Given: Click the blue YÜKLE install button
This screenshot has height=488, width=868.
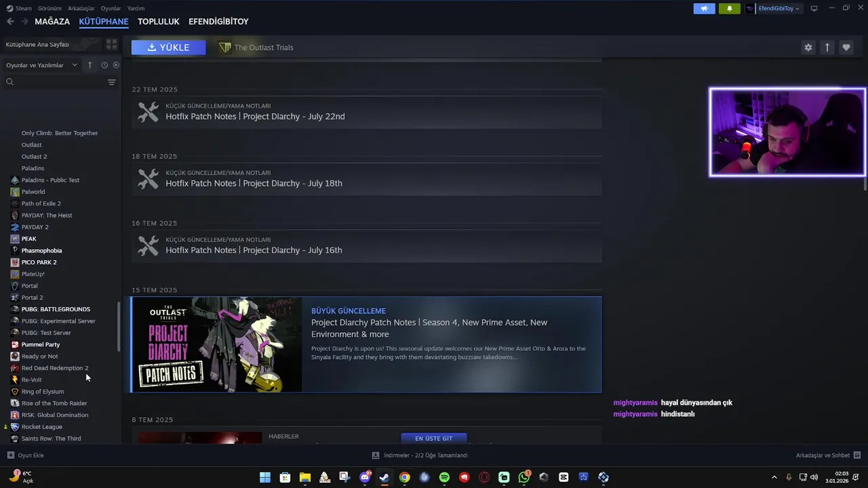Looking at the screenshot, I should click(x=168, y=47).
